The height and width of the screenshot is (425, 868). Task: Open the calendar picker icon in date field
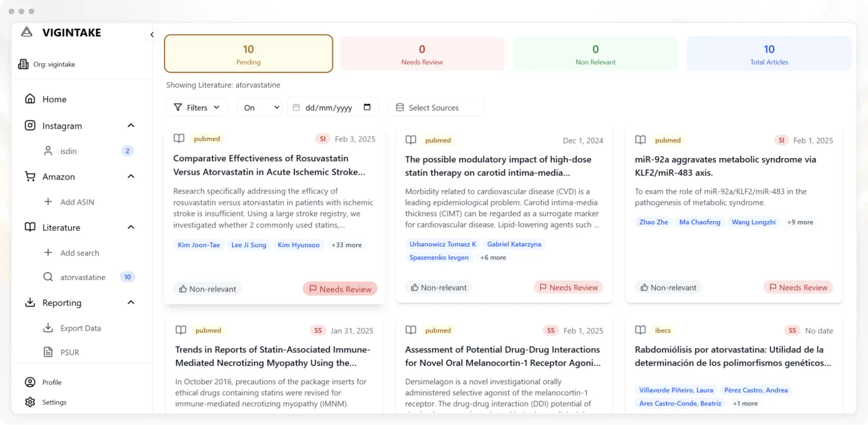(x=367, y=107)
